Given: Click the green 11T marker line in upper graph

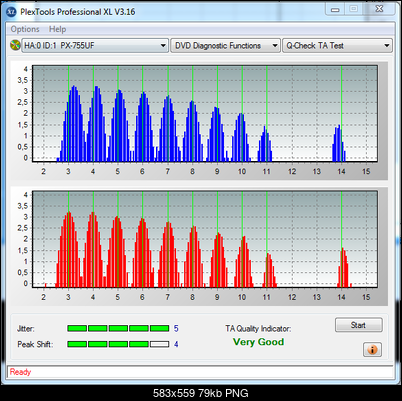Looking at the screenshot, I should pyautogui.click(x=267, y=114).
